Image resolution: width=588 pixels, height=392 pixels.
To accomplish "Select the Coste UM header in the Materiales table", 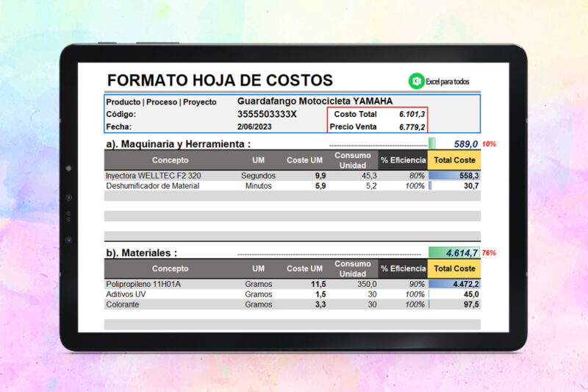I will tap(304, 268).
